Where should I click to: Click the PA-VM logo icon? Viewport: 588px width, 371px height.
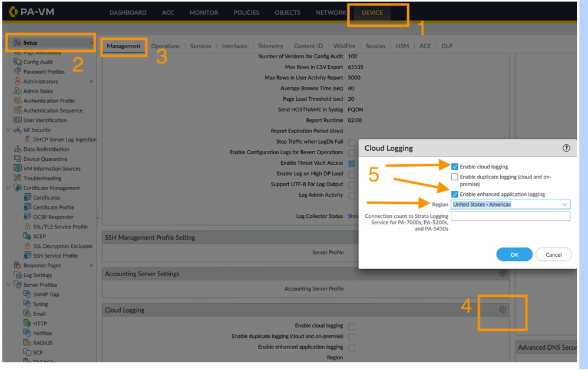(x=13, y=12)
